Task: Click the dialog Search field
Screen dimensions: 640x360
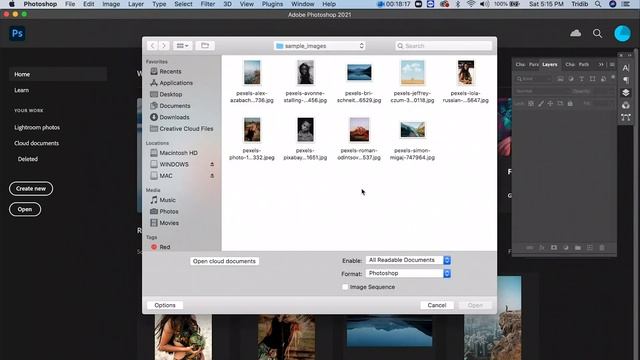Action: [444, 46]
